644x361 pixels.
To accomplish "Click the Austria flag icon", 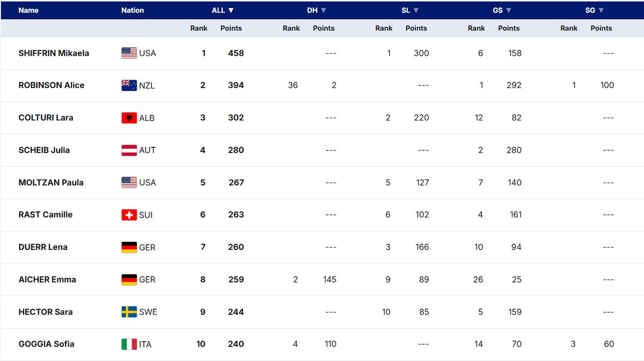I will [x=129, y=150].
